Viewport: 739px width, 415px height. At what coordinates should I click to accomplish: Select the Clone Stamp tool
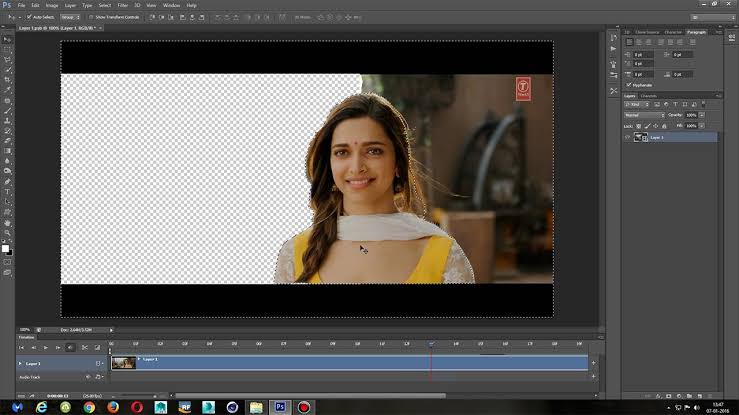(7, 121)
